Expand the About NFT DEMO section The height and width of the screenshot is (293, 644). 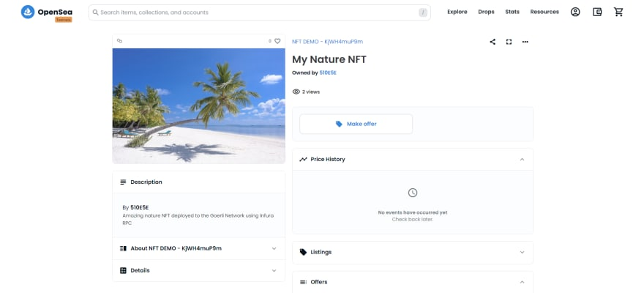pos(274,248)
